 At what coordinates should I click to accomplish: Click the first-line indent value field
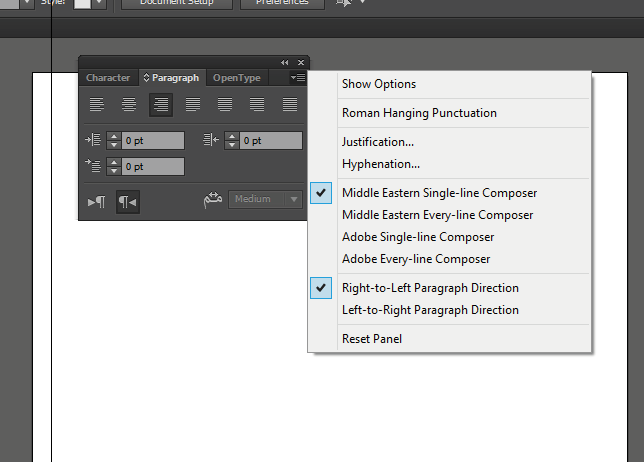[153, 166]
